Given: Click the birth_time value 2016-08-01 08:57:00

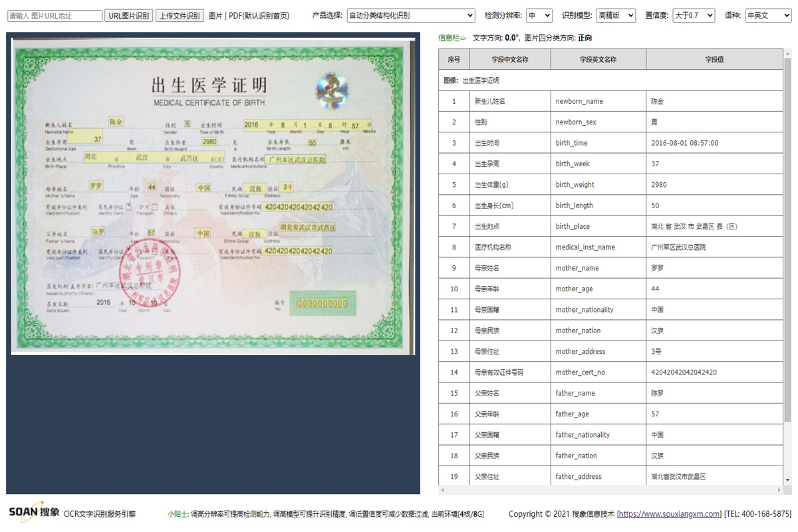Looking at the screenshot, I should click(x=690, y=142).
